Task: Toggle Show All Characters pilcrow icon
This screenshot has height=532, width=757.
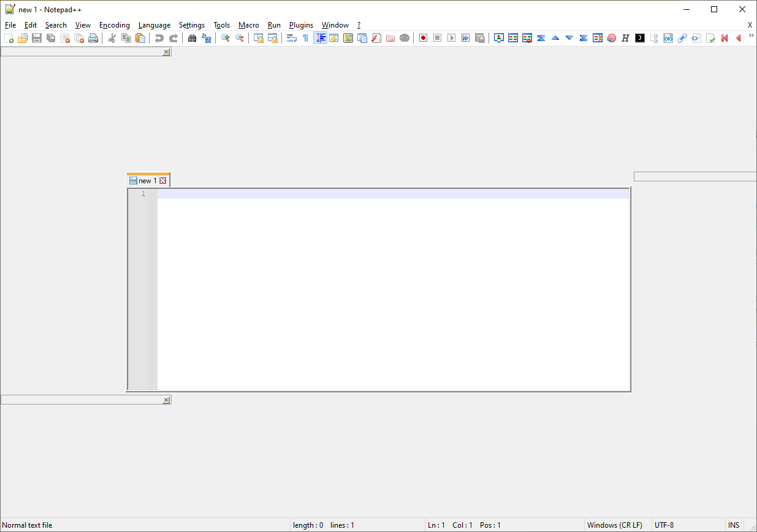Action: 306,38
